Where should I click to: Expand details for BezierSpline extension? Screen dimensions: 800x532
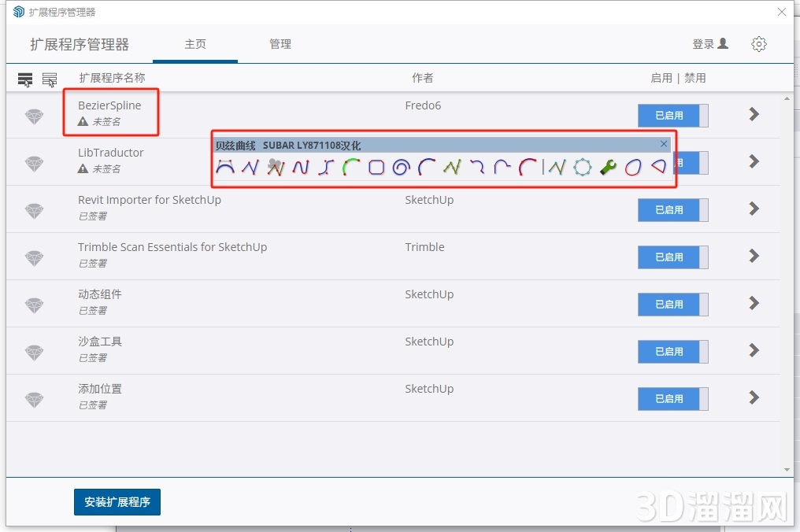click(754, 115)
